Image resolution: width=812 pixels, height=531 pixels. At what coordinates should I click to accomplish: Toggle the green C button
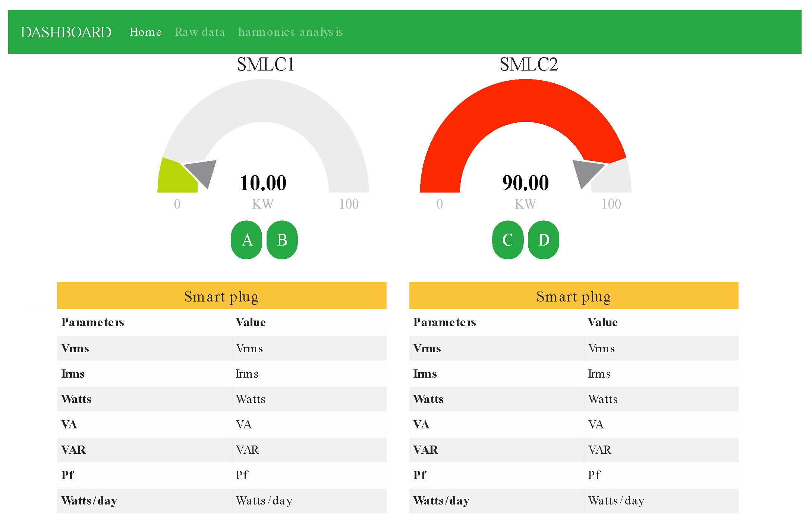(508, 240)
